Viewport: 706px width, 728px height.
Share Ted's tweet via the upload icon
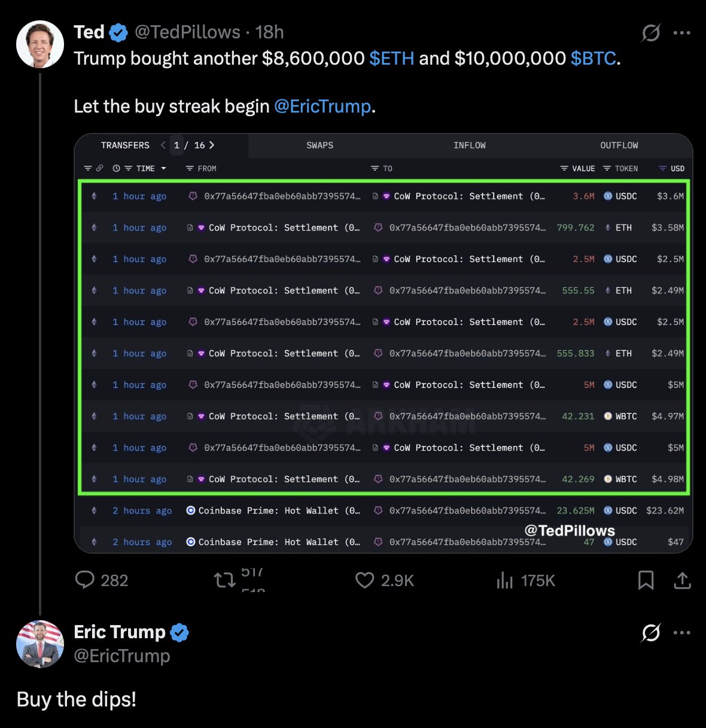tap(682, 580)
